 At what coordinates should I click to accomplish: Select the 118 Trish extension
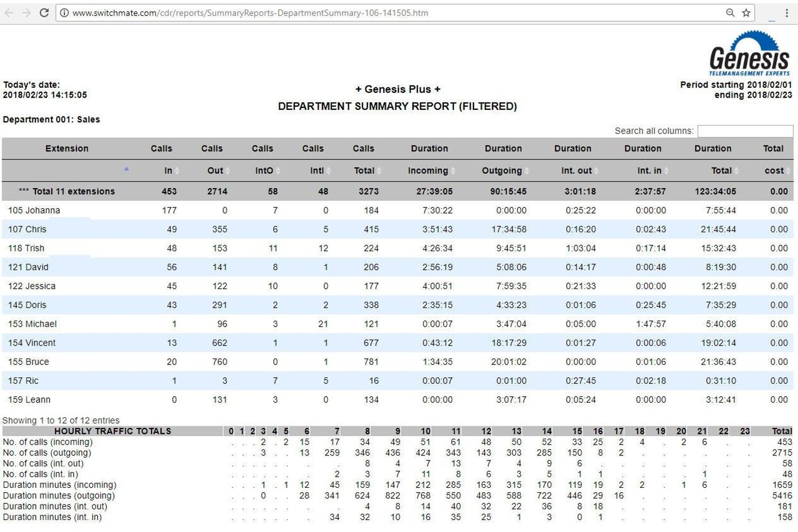(x=26, y=248)
